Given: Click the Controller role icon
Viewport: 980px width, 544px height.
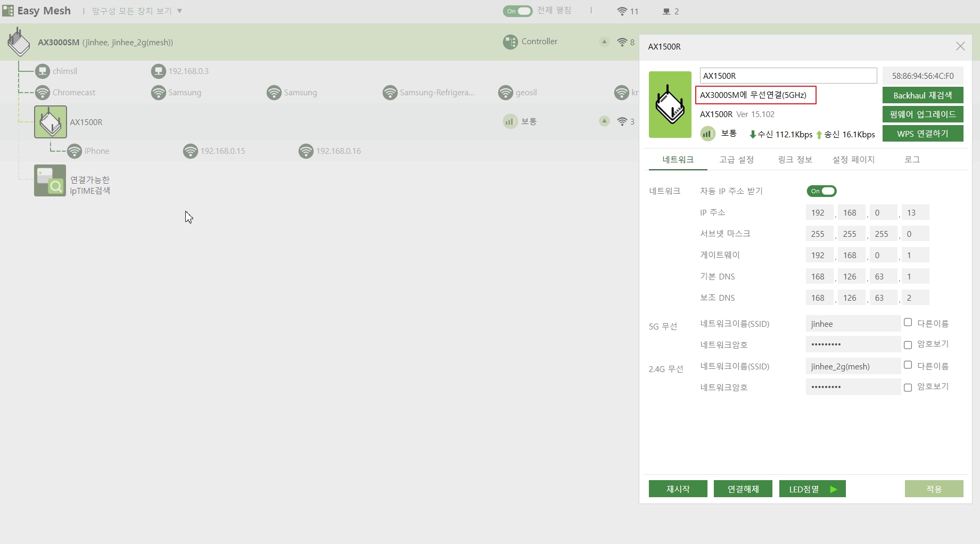Looking at the screenshot, I should point(510,42).
